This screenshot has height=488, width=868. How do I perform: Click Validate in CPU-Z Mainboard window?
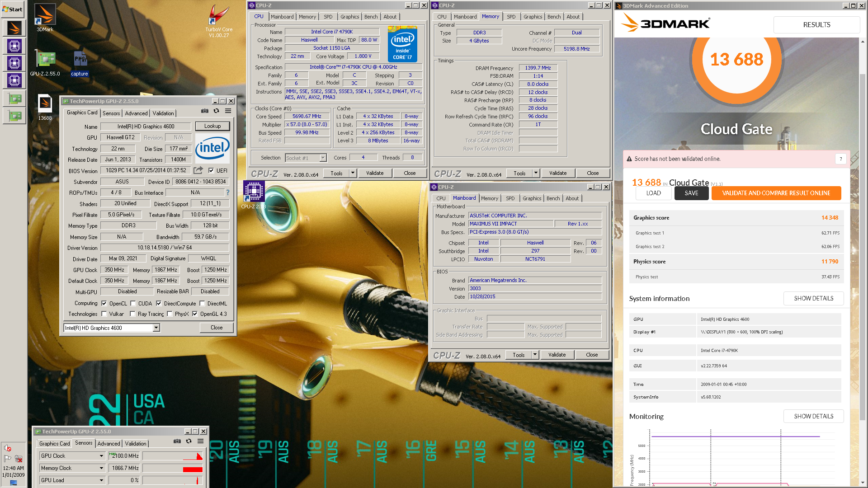(557, 355)
